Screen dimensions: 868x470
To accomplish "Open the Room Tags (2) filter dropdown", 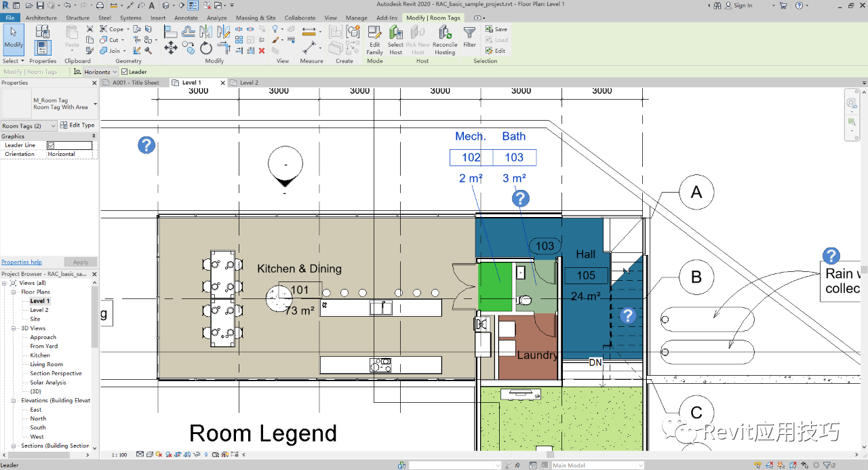I will pyautogui.click(x=28, y=125).
